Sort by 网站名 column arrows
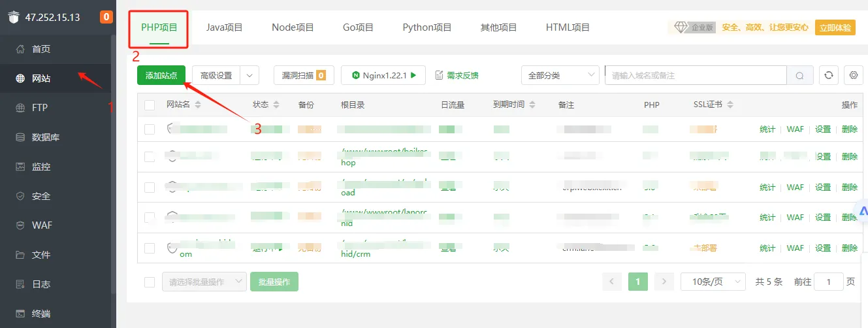 [198, 105]
